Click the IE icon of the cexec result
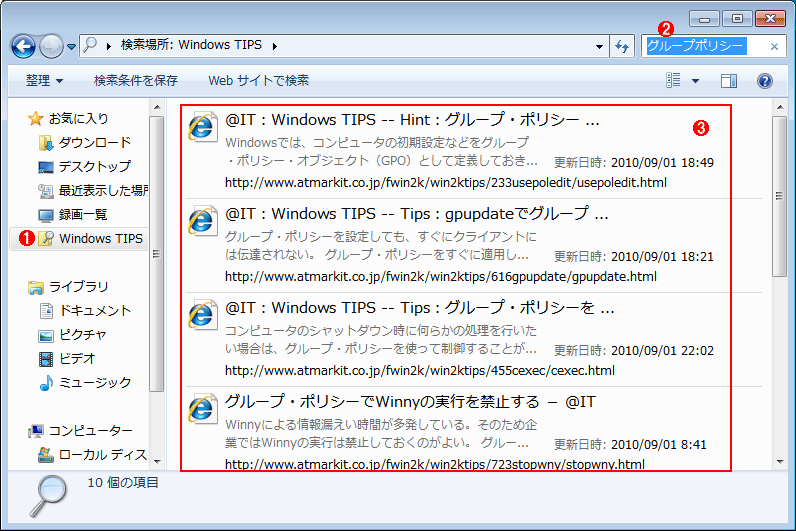Screen dimensions: 796x531 click(x=202, y=315)
